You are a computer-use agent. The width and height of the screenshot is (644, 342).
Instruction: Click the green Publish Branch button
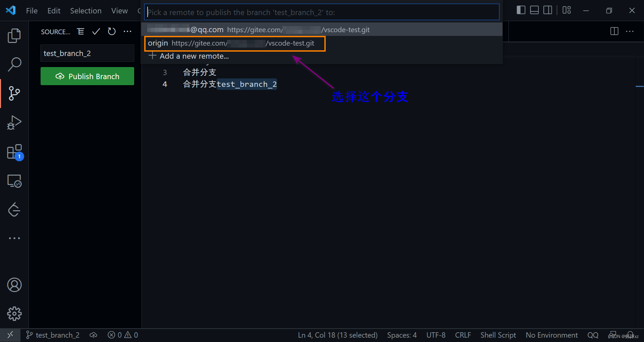87,76
